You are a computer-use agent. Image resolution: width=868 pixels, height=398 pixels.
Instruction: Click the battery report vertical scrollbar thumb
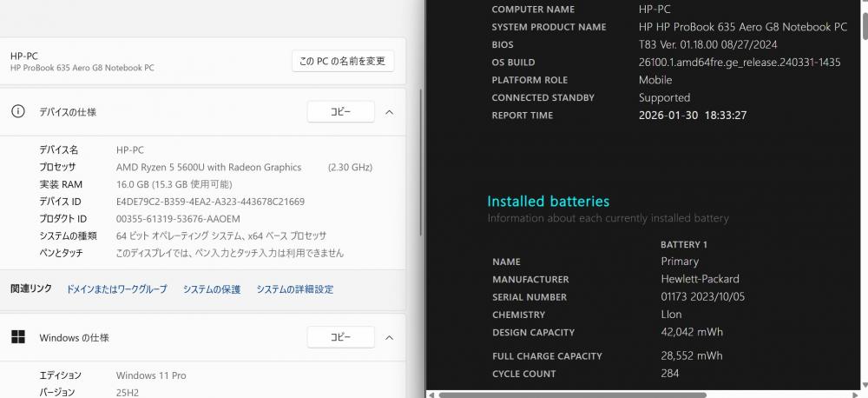(865, 26)
